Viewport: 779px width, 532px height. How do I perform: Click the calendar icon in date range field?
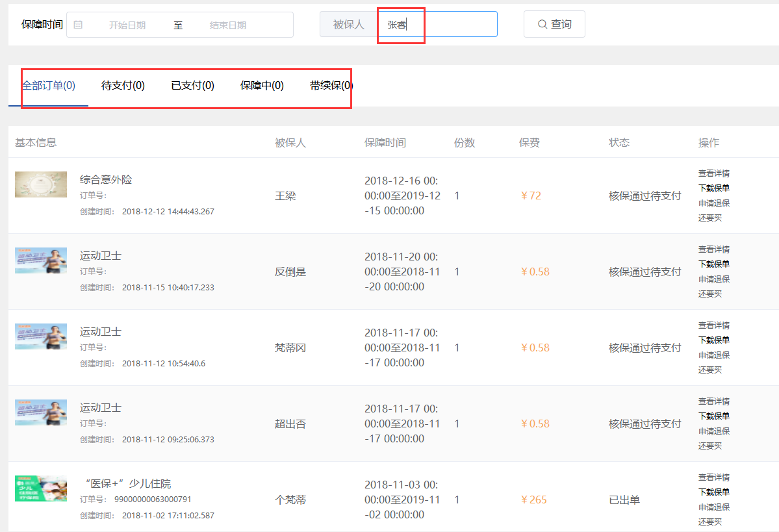[x=78, y=25]
